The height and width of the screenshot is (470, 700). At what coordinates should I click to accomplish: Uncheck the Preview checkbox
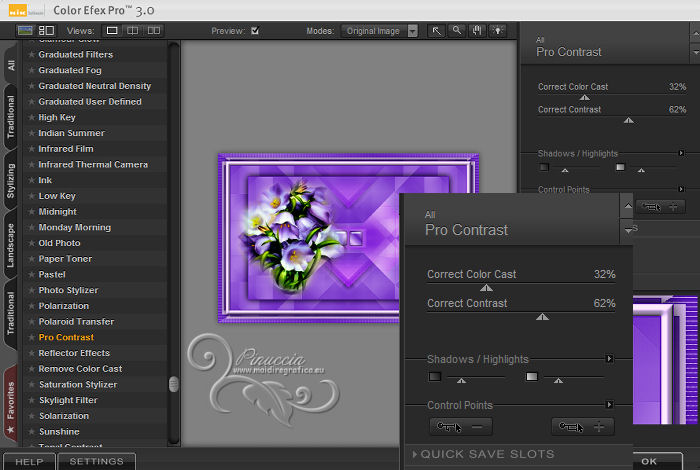(x=255, y=30)
